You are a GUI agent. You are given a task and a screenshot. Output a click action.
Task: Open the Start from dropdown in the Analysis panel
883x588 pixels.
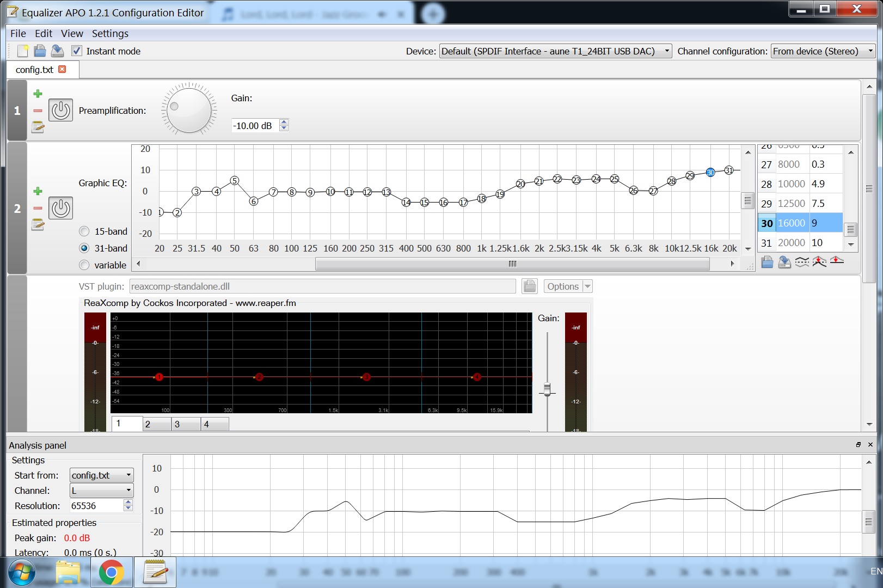tap(101, 475)
